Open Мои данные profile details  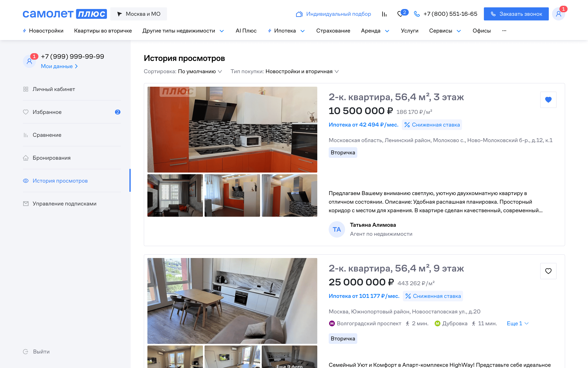(59, 66)
